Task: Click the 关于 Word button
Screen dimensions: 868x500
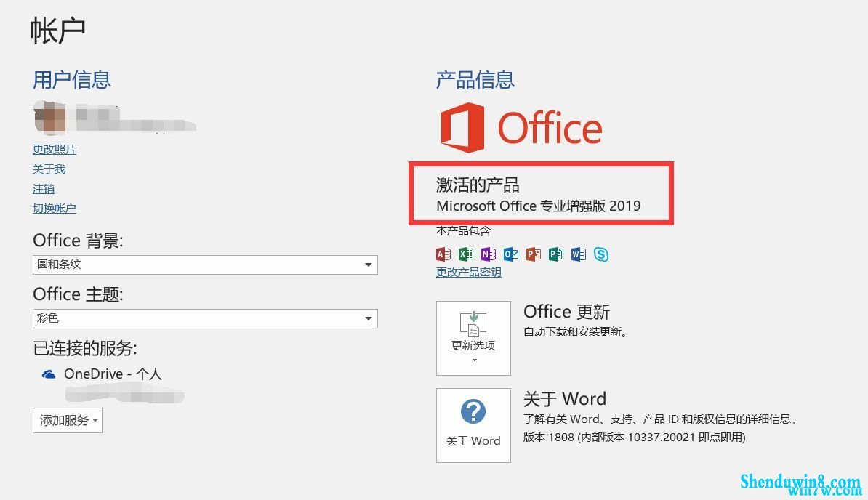Action: 473,425
